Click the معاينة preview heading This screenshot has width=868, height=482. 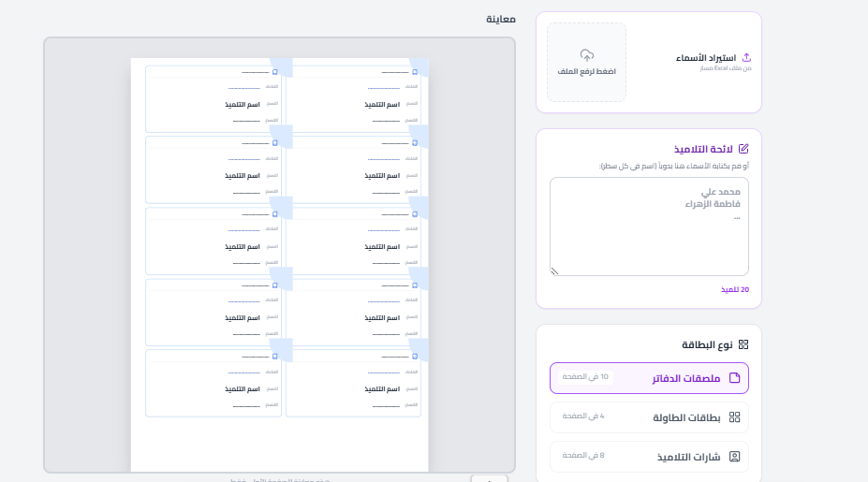[501, 20]
